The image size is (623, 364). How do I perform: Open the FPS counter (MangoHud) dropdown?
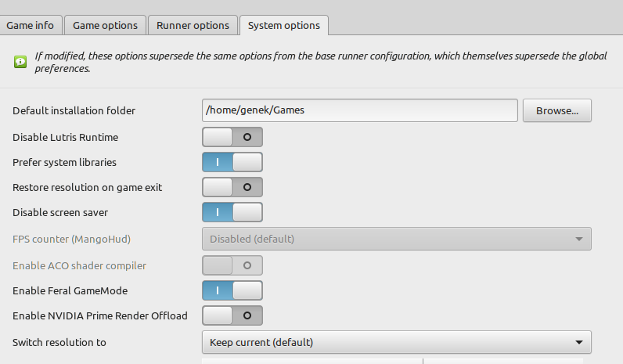tap(397, 239)
